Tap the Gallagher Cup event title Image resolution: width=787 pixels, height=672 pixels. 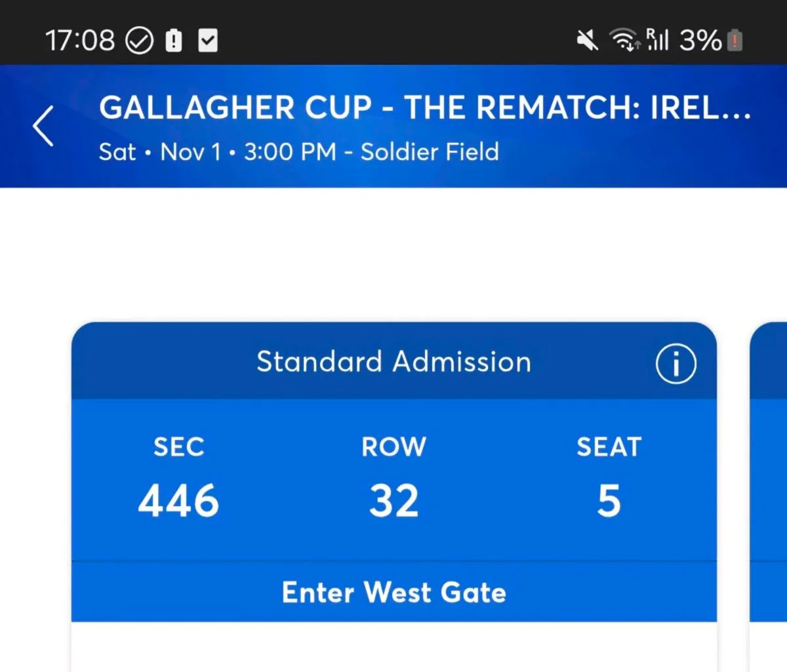tap(424, 108)
